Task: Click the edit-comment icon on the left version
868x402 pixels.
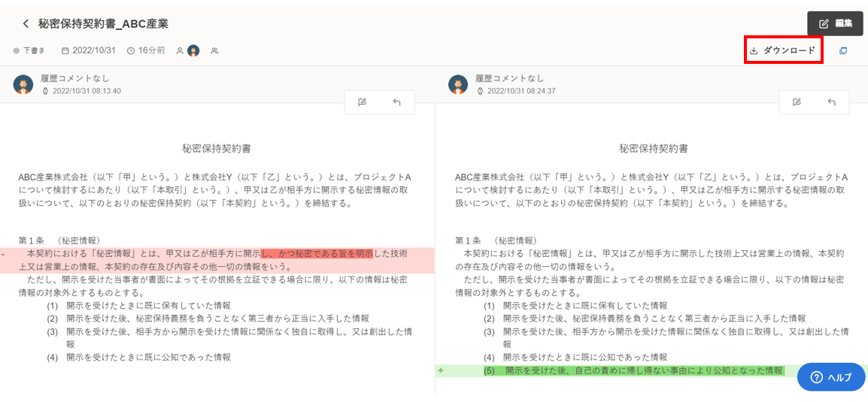Action: pos(363,102)
